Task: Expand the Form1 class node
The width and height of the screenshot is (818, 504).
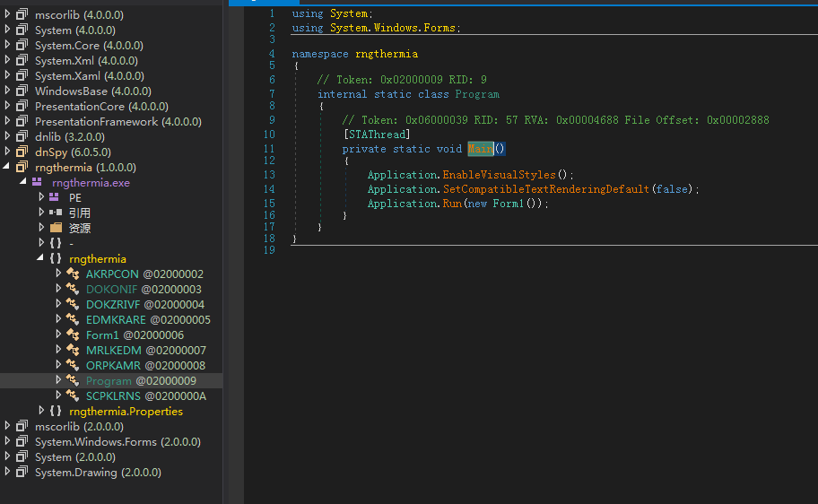Action: tap(58, 335)
